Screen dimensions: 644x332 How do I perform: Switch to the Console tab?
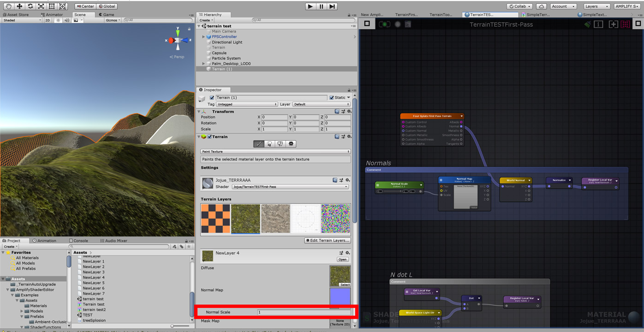click(78, 241)
